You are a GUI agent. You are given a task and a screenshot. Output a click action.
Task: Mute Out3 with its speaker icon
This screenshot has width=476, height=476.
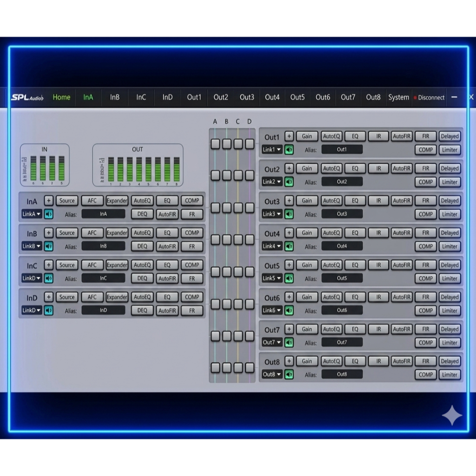[289, 214]
